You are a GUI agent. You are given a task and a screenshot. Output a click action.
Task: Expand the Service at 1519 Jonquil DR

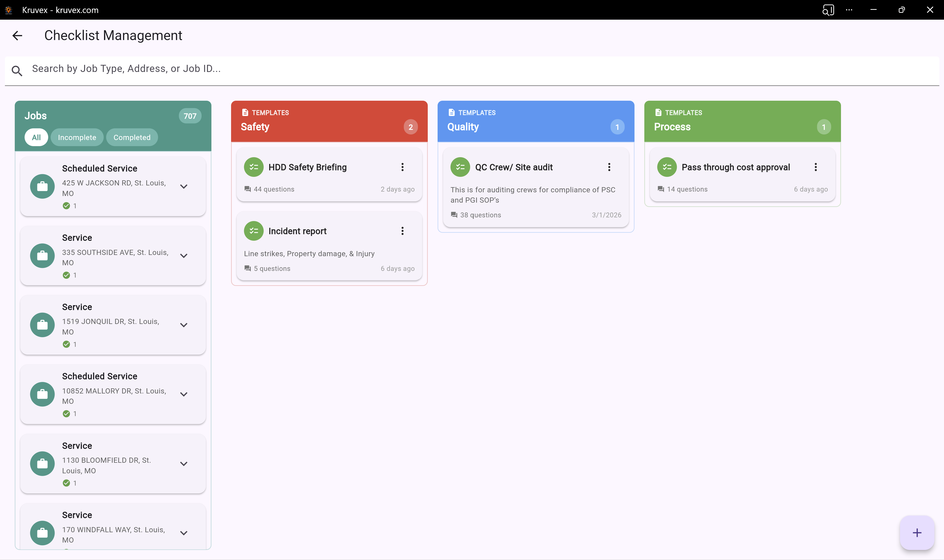[x=184, y=325]
